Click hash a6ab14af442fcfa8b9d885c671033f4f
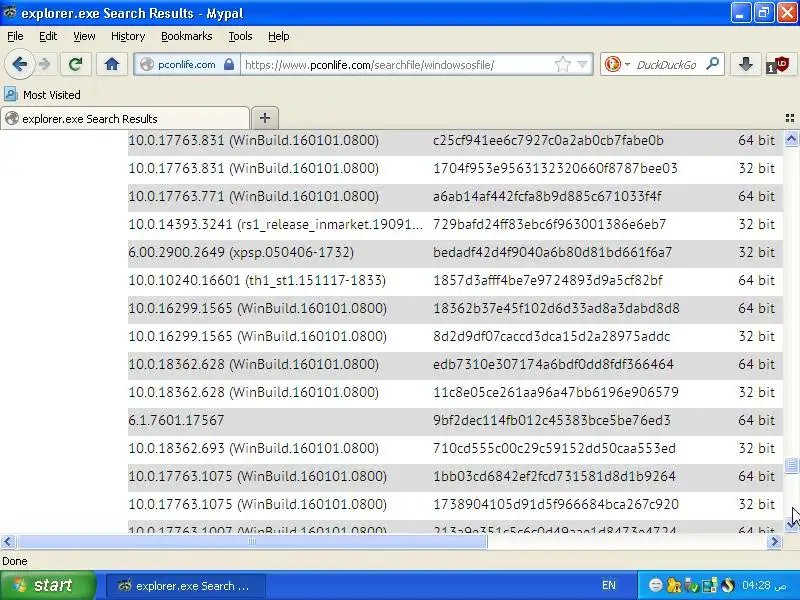The image size is (800, 600). click(x=547, y=196)
